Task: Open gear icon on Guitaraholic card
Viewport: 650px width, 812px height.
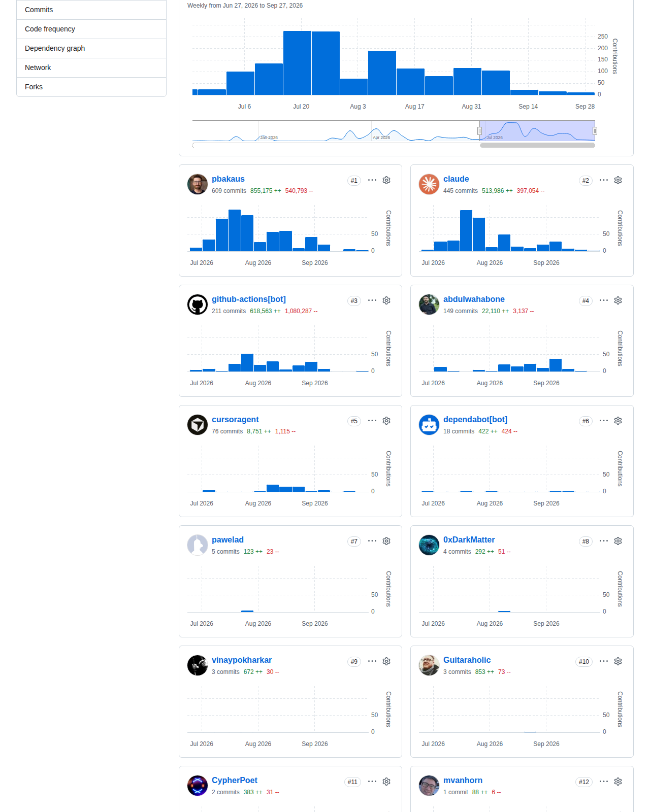Action: pos(618,661)
